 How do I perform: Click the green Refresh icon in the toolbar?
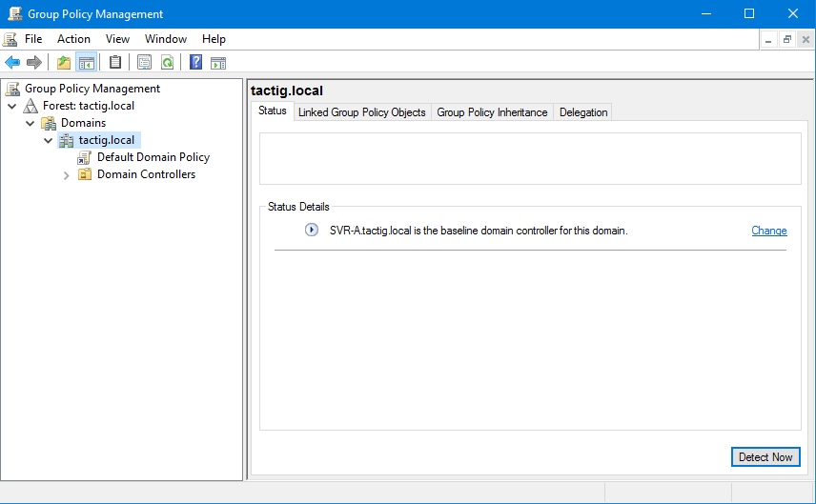167,63
